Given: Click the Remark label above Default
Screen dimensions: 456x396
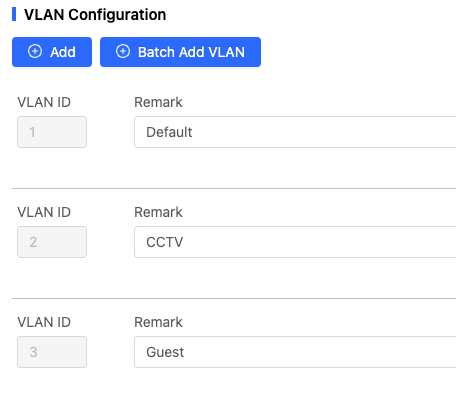Looking at the screenshot, I should click(158, 102).
